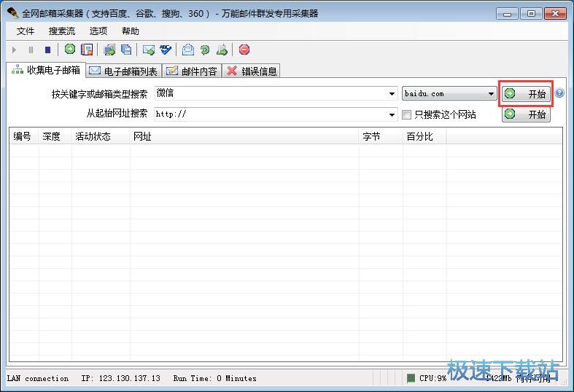Image resolution: width=574 pixels, height=392 pixels.
Task: Open the address book notebook toolbar icon
Action: pos(87,50)
